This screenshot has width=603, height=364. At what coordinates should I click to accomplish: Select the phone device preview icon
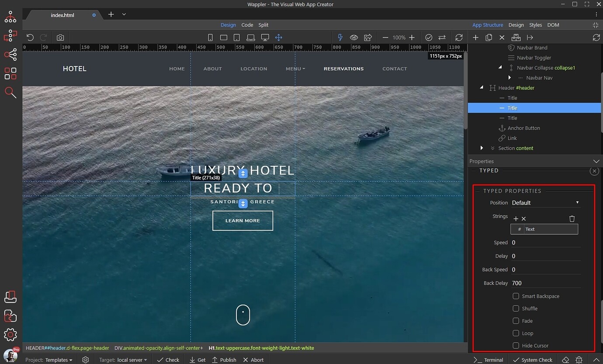tap(210, 38)
